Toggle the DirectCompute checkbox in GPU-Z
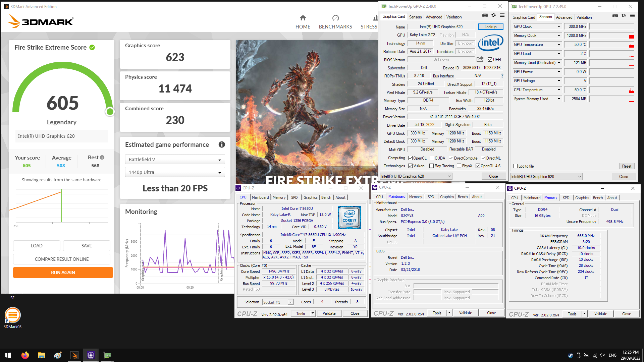This screenshot has width=644, height=362. click(451, 158)
